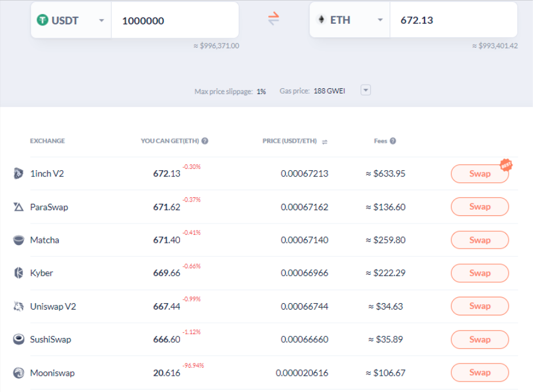
Task: Click the help icon beside Fees
Action: click(392, 141)
